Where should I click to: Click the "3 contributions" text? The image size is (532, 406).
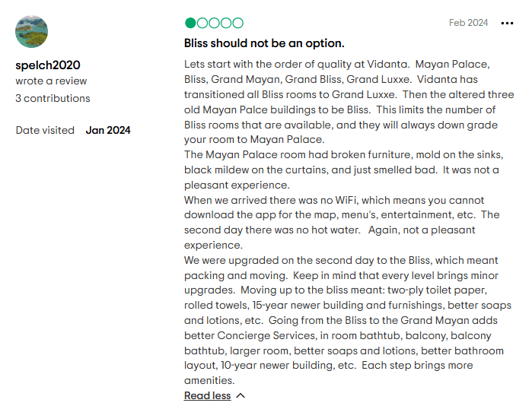(x=53, y=98)
